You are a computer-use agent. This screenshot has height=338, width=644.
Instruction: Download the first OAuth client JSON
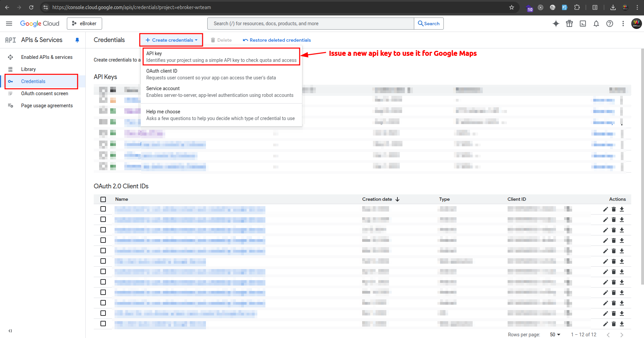[622, 209]
